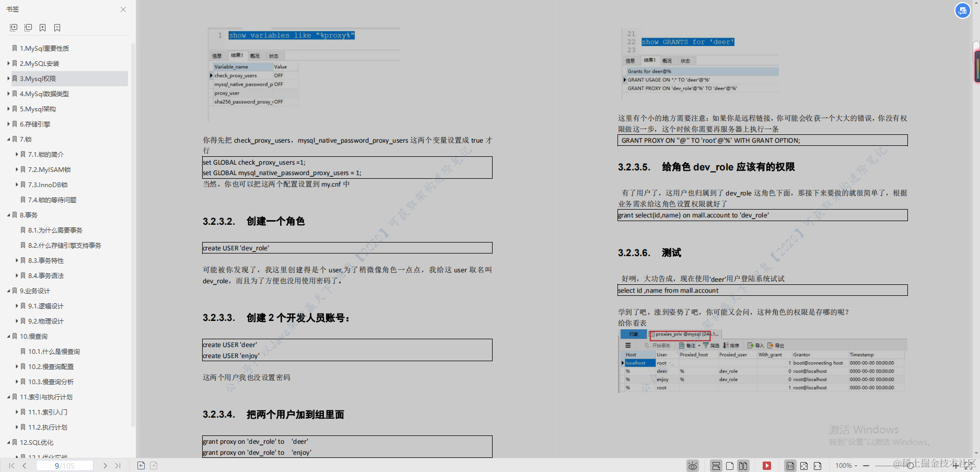Click the zoom slider handle
This screenshot has width=980, height=472.
[x=911, y=466]
